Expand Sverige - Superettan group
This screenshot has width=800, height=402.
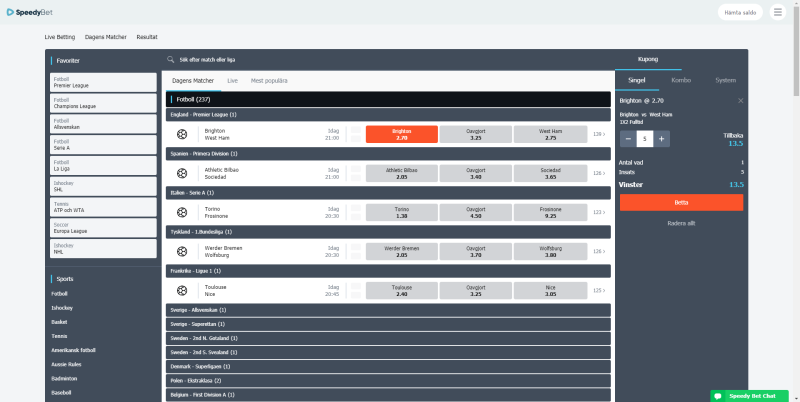tap(388, 324)
